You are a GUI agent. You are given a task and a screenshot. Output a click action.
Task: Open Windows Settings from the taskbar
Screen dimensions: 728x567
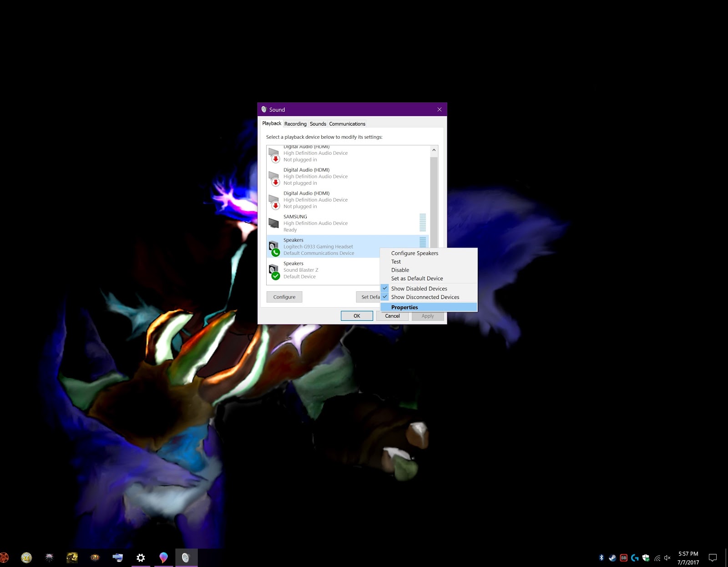coord(141,557)
